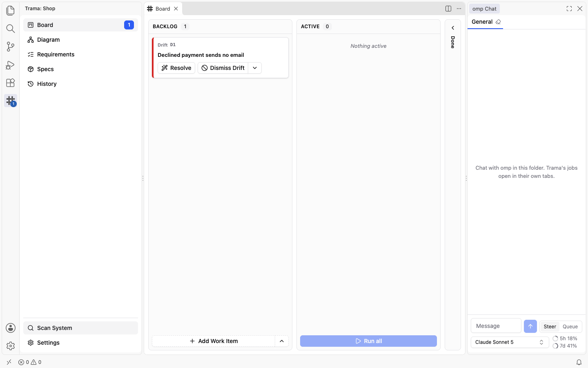Click Resolve on the drift card
Viewport: 588px width, 368px height.
pos(176,68)
